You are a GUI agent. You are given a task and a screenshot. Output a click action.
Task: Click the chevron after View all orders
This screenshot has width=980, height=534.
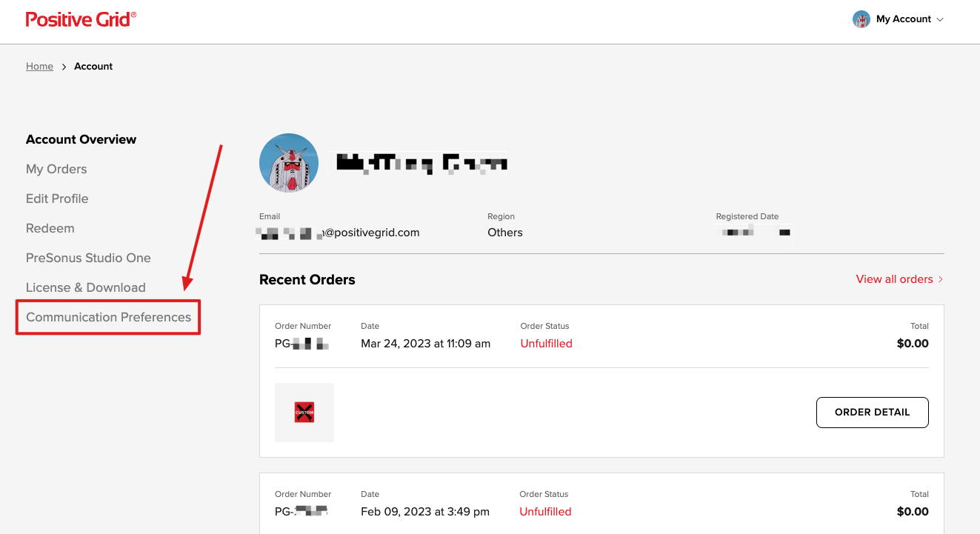click(941, 279)
